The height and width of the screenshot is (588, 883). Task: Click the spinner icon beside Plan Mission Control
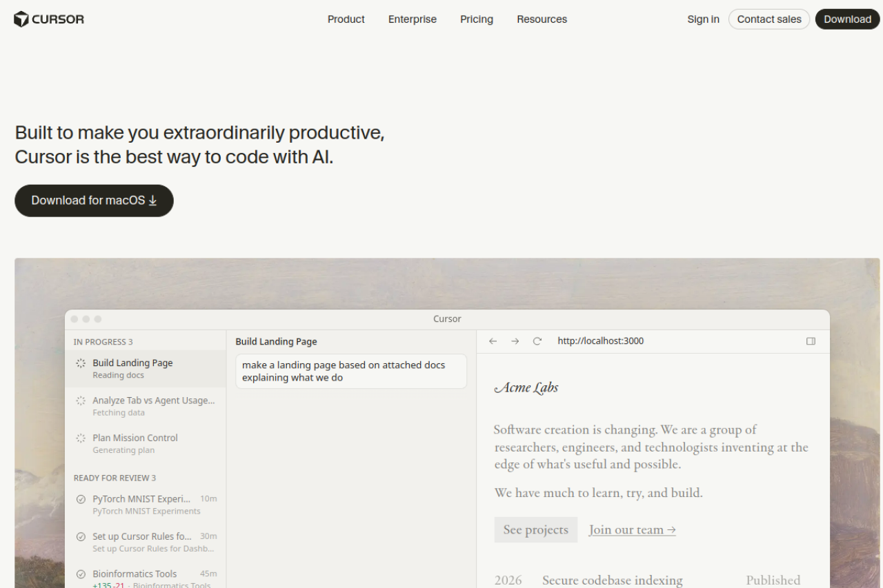(x=81, y=438)
